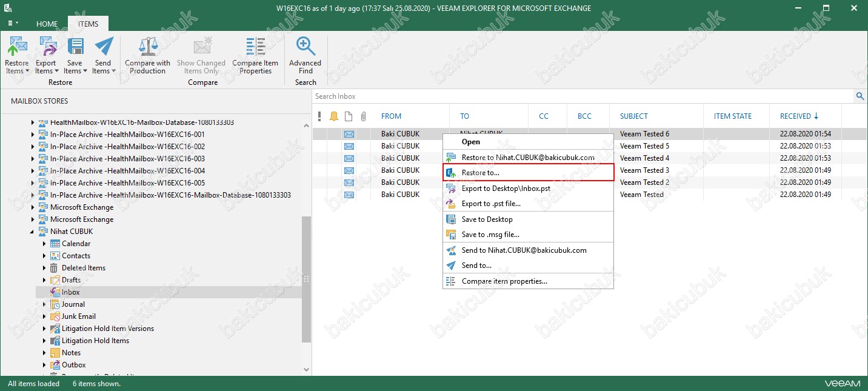Sort messages by the CC column
The image size is (868, 391).
pos(543,116)
